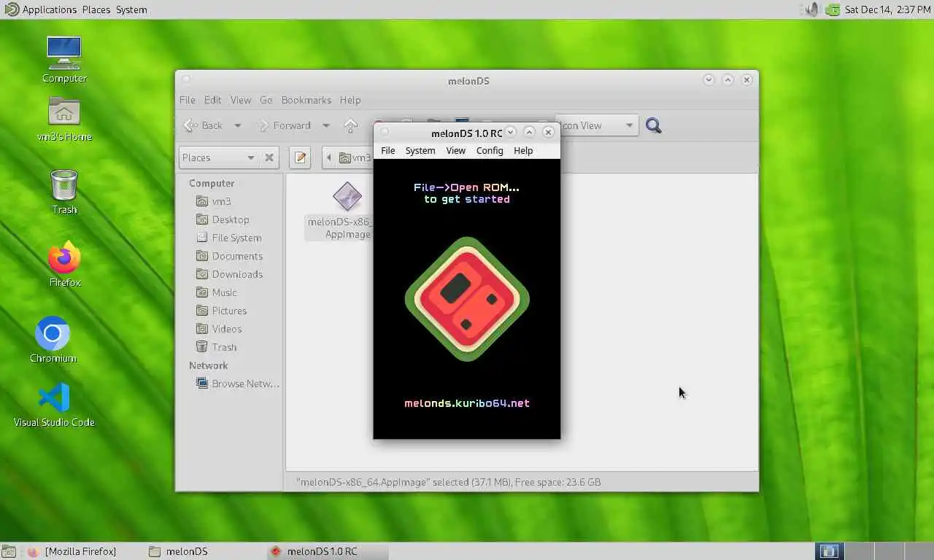This screenshot has width=934, height=560.
Task: Click the green network tray icon
Action: (833, 9)
